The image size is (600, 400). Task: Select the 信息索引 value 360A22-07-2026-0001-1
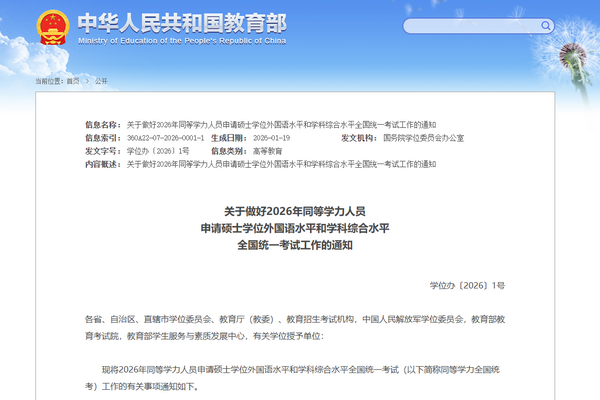(165, 138)
